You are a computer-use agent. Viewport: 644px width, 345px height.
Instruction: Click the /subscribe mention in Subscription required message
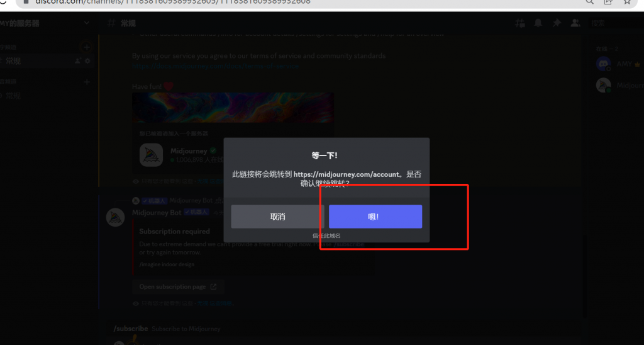(348, 244)
